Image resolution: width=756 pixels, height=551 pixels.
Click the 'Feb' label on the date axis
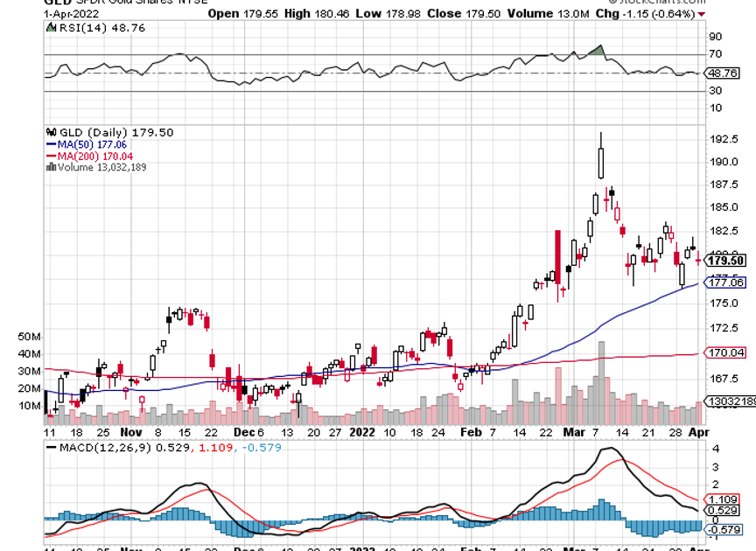[x=471, y=432]
